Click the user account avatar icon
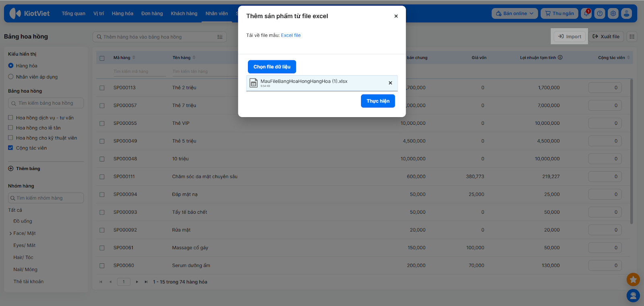Screen dimensions: 644x306 [x=626, y=14]
